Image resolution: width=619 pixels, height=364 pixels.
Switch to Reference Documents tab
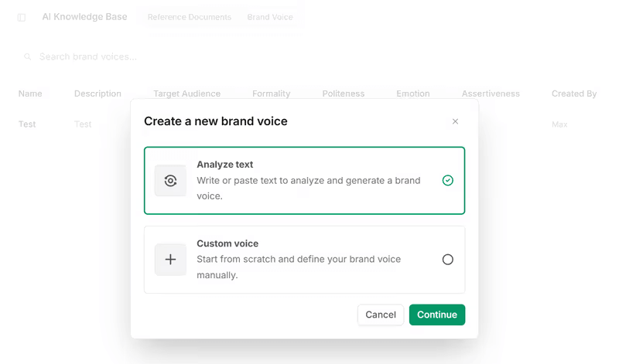point(189,17)
